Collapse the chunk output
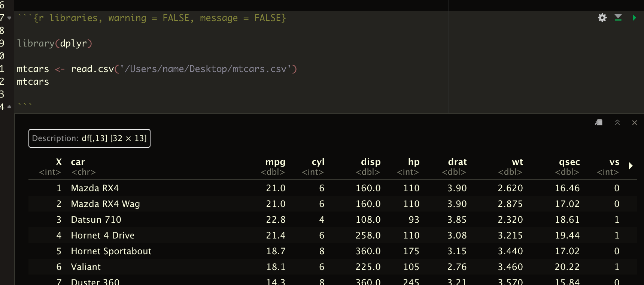The width and height of the screenshot is (644, 285). point(617,123)
